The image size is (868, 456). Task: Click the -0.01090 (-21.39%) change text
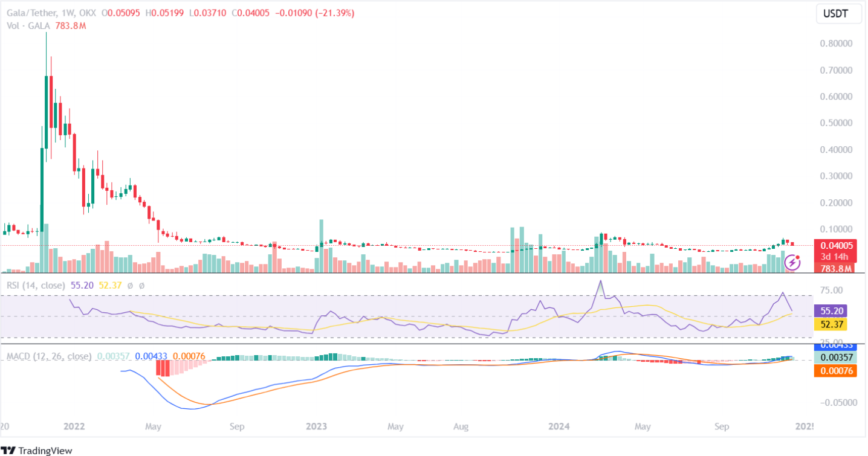pos(316,13)
